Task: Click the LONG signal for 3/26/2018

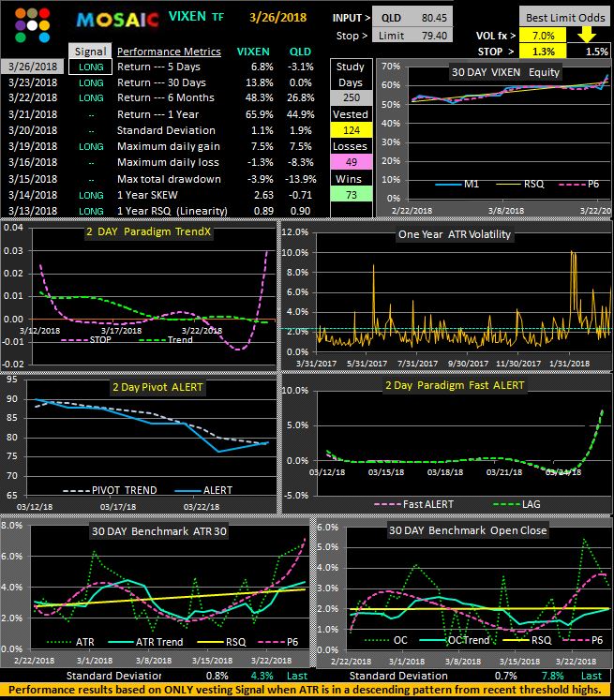Action: click(91, 67)
